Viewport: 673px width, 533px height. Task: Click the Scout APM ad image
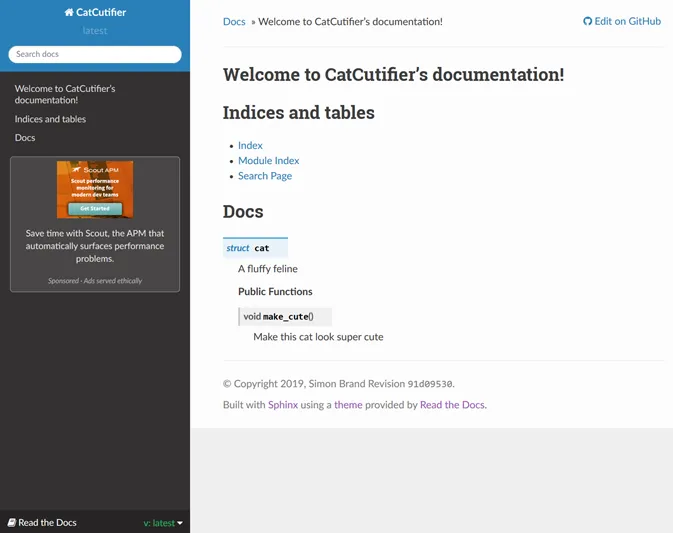(x=95, y=189)
